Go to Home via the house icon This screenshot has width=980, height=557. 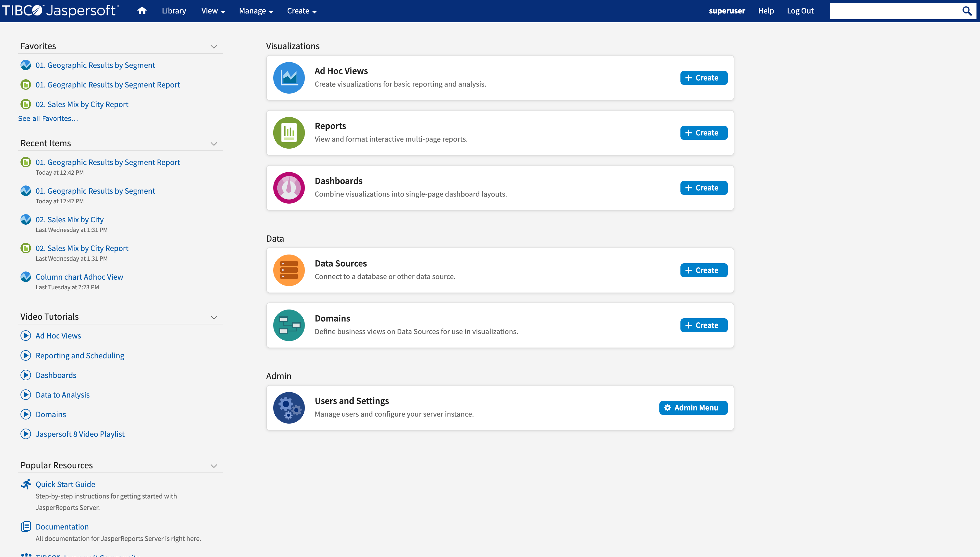pos(142,11)
